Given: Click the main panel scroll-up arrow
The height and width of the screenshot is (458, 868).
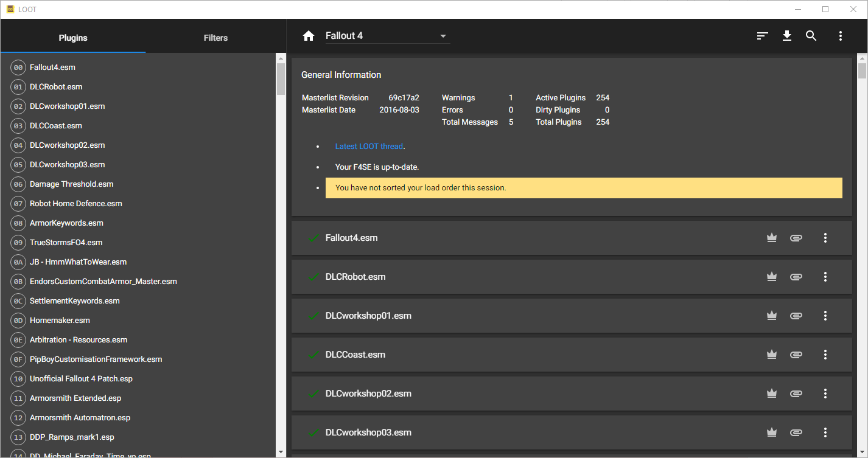Looking at the screenshot, I should coord(862,58).
